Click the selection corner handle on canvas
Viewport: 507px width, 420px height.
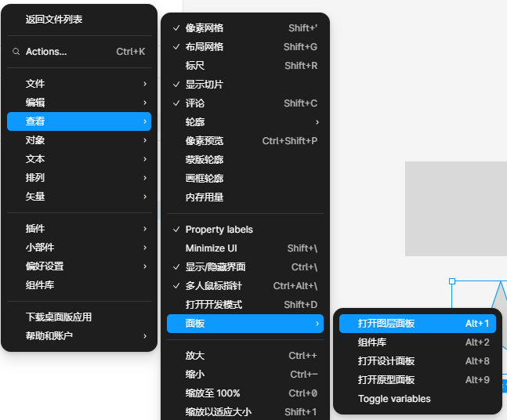point(452,281)
